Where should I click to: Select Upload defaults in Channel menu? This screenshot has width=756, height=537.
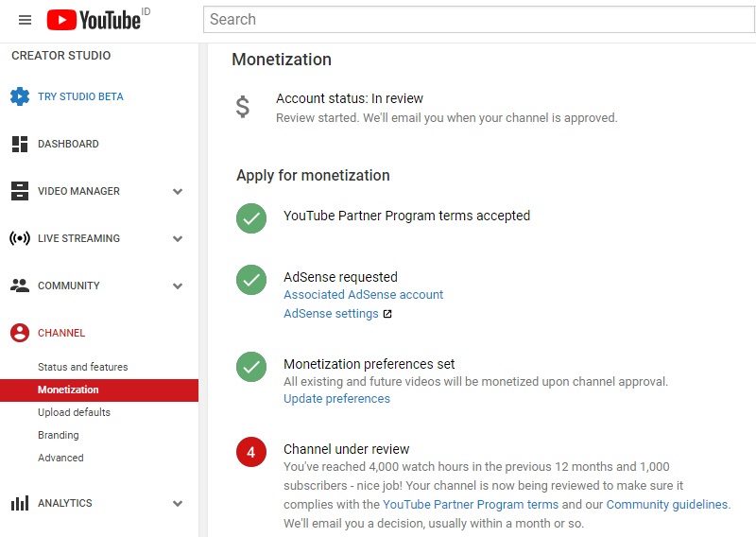(74, 412)
